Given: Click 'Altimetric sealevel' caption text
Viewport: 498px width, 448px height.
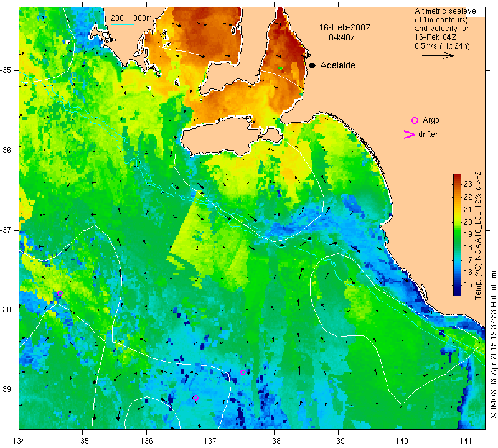Looking at the screenshot, I should [446, 11].
